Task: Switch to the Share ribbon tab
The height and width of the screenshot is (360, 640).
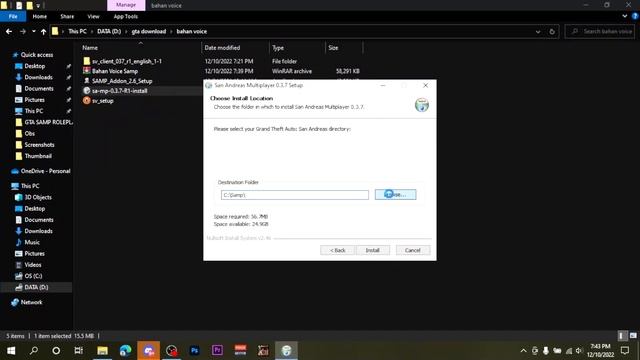Action: point(67,16)
